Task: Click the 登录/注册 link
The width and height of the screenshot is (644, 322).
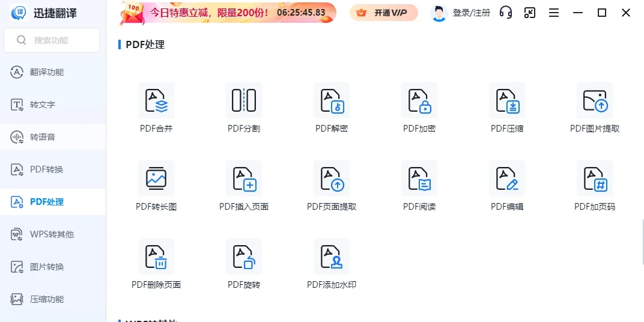Action: [x=471, y=13]
